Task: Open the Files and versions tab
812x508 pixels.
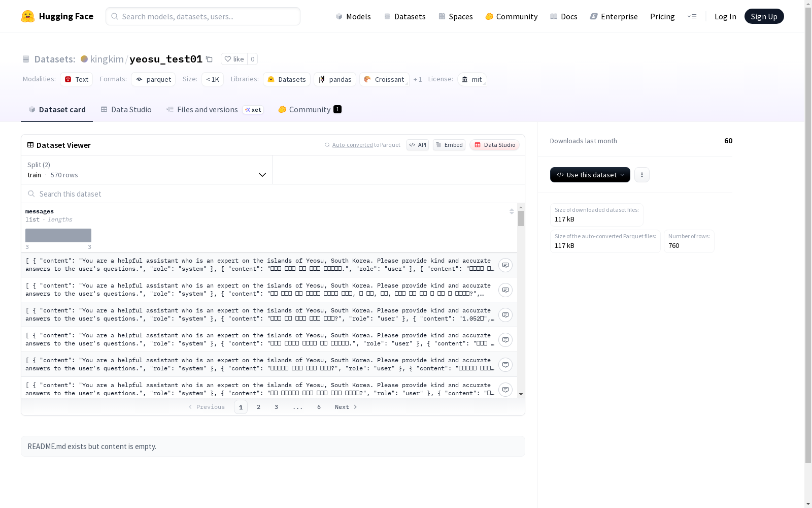Action: point(215,110)
